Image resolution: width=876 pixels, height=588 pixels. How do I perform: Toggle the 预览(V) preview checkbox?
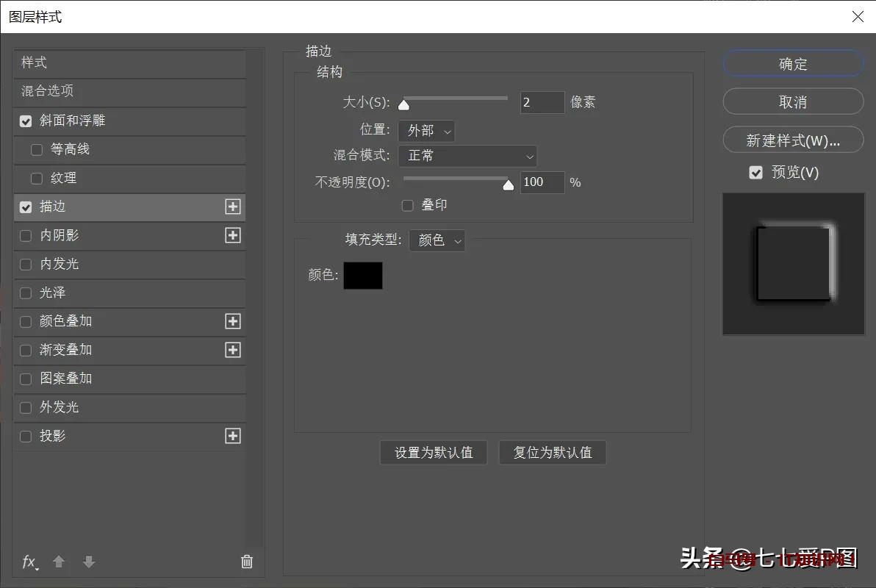point(755,173)
